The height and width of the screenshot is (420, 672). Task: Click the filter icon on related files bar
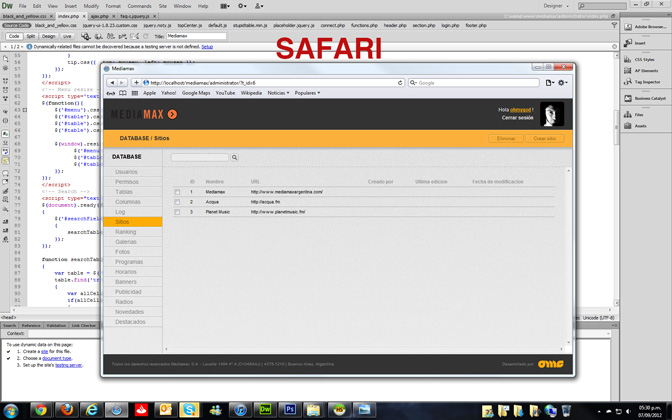[x=614, y=25]
